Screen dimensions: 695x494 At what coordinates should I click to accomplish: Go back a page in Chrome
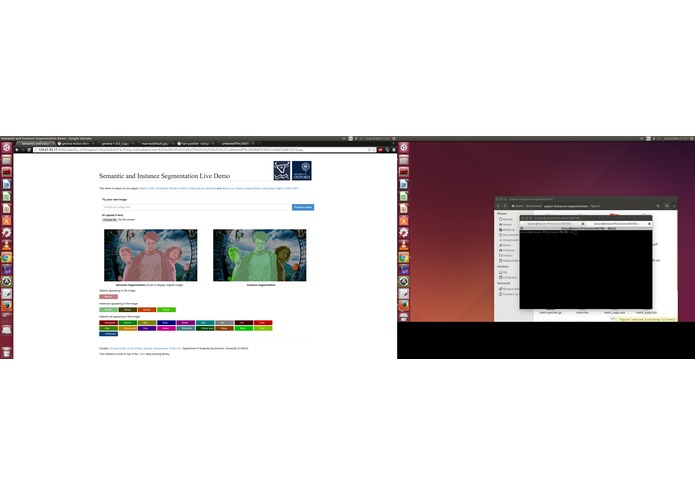click(x=17, y=150)
